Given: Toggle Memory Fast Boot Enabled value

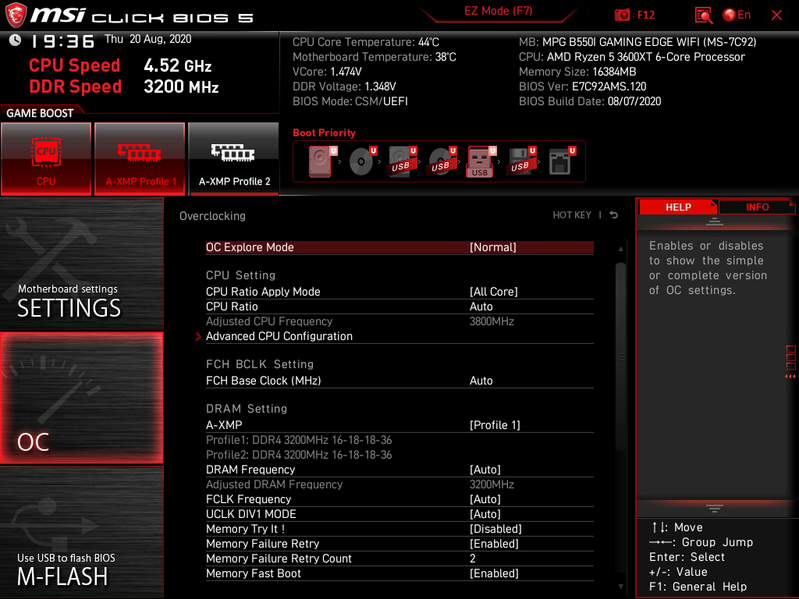Looking at the screenshot, I should [494, 573].
